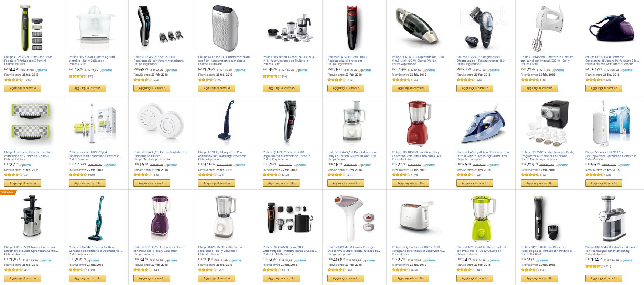
Task: Add HR1882/31 Avance juicer to cart
Action: [23, 278]
